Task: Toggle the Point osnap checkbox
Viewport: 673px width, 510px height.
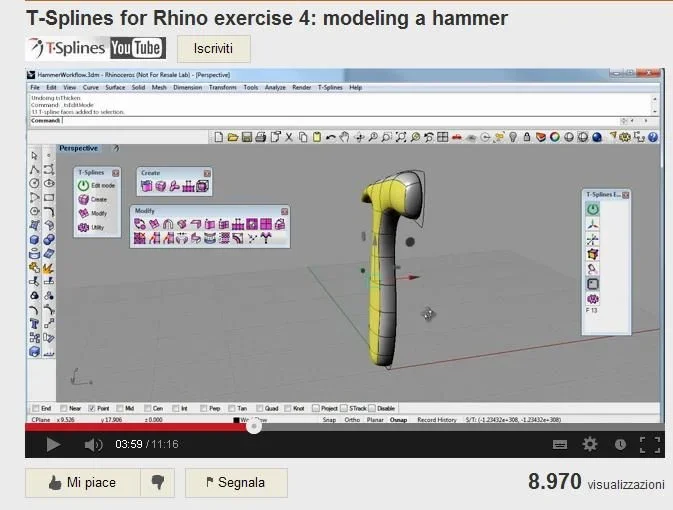Action: click(92, 408)
